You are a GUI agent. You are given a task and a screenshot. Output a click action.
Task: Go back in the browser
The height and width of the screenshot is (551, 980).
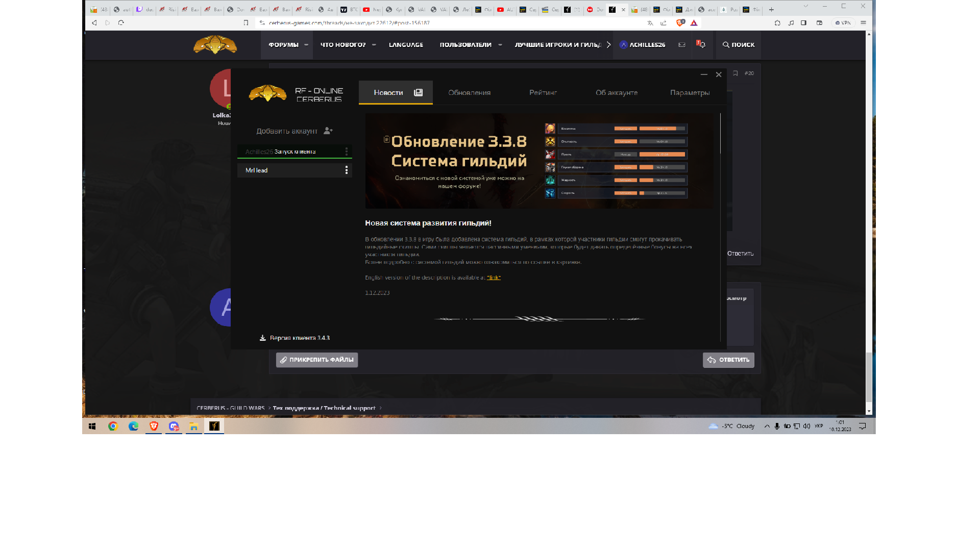point(94,23)
